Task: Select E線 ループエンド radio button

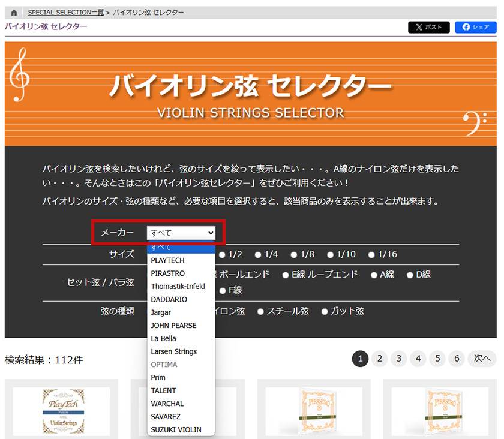Action: point(286,275)
